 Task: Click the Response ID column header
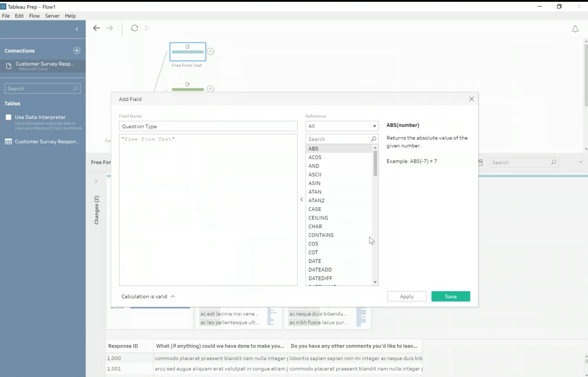click(129, 346)
